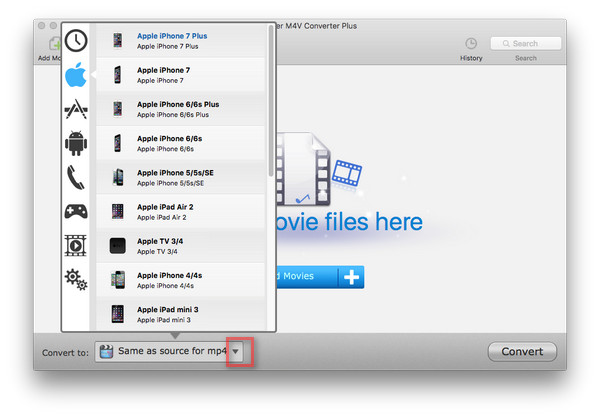Screen dimensions: 600x418
Task: Select the Apple devices category
Action: 76,75
